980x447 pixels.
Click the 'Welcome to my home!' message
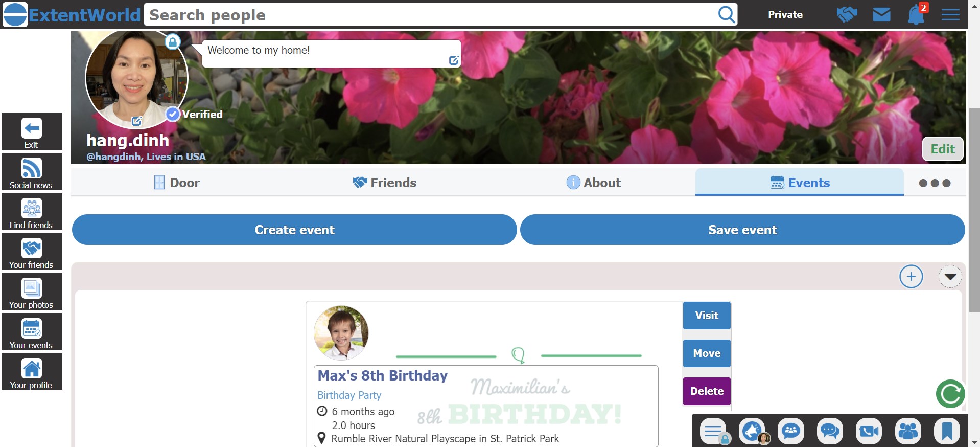[x=259, y=50]
